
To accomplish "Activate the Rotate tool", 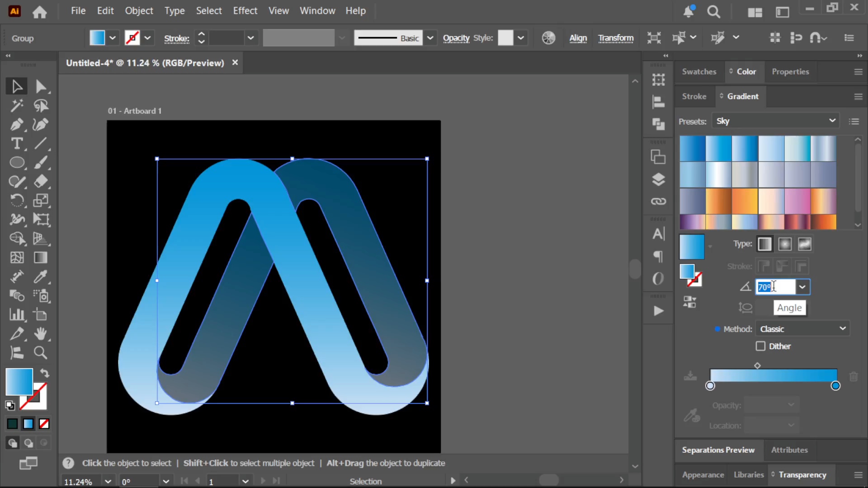I will coord(17,201).
